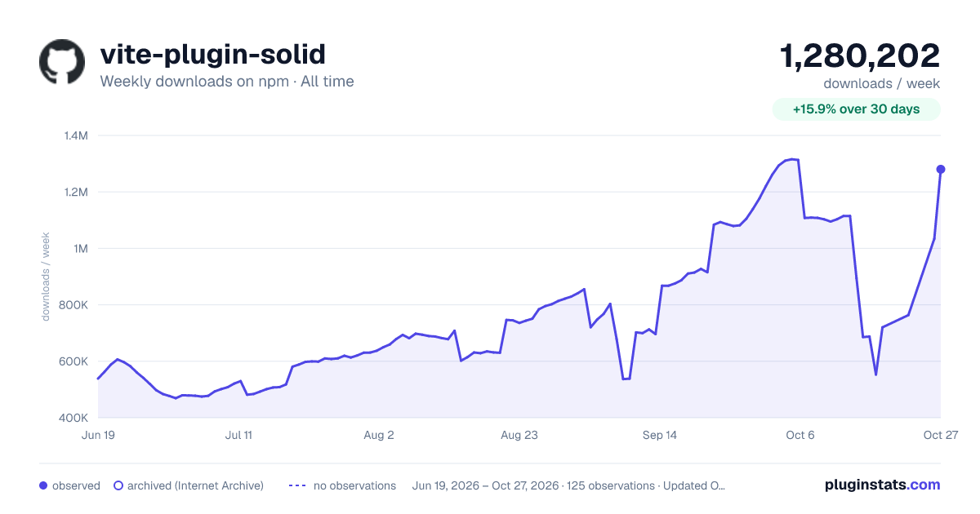Click the 1.2M y-axis label

75,192
